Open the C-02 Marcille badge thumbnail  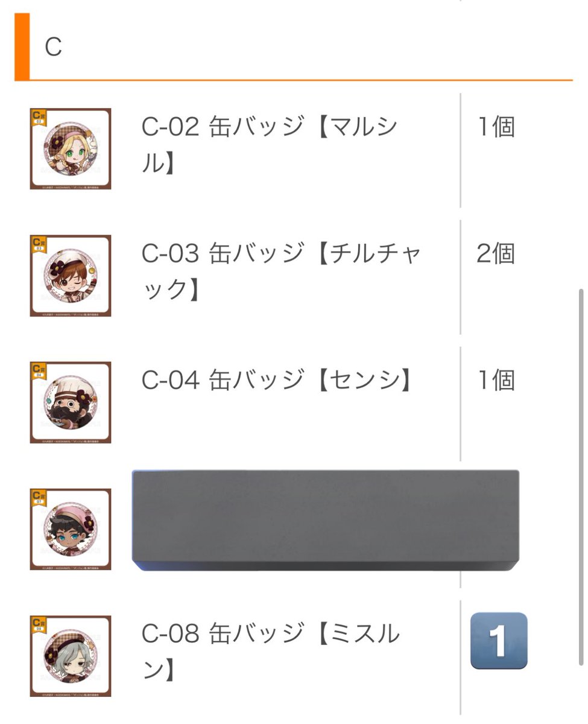[x=71, y=148]
